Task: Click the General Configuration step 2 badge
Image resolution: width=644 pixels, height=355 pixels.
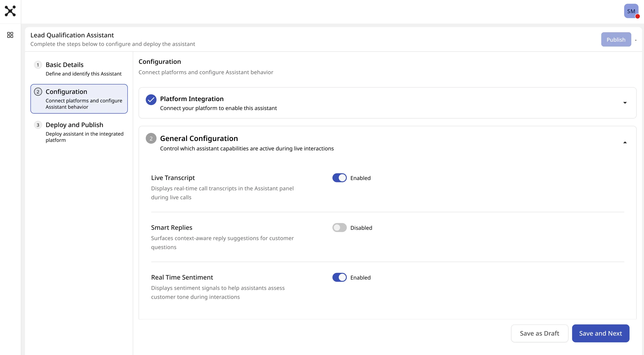Action: (151, 138)
